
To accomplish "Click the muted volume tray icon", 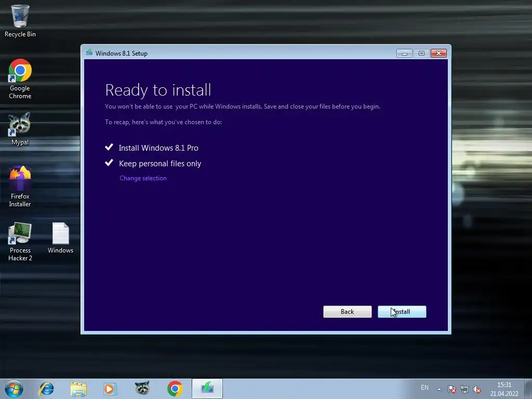I will pos(477,389).
